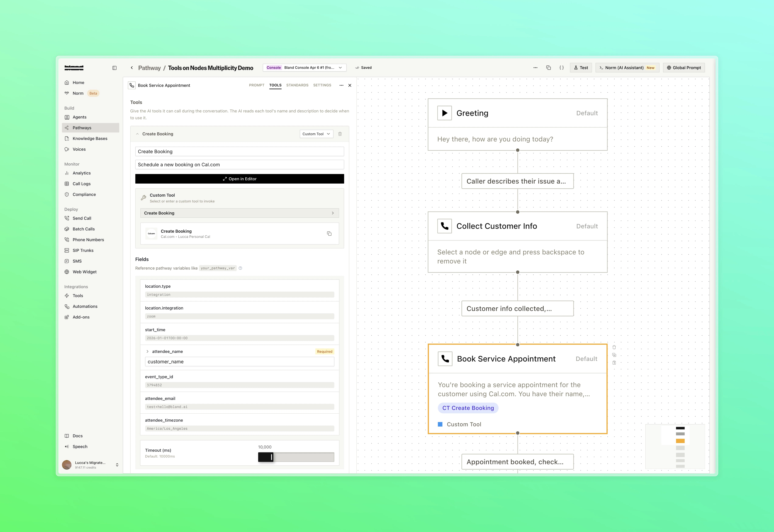774x532 pixels.
Task: Duplicate the selected node via canvas icon
Action: [614, 355]
